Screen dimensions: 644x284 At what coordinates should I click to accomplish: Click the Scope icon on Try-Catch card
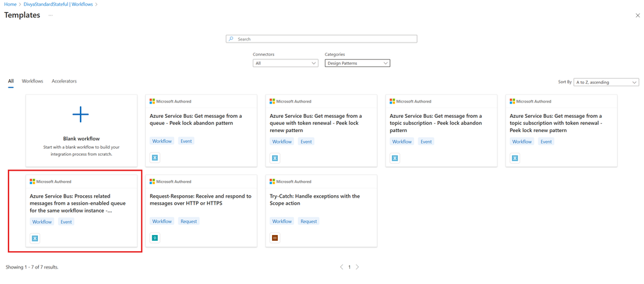[275, 238]
